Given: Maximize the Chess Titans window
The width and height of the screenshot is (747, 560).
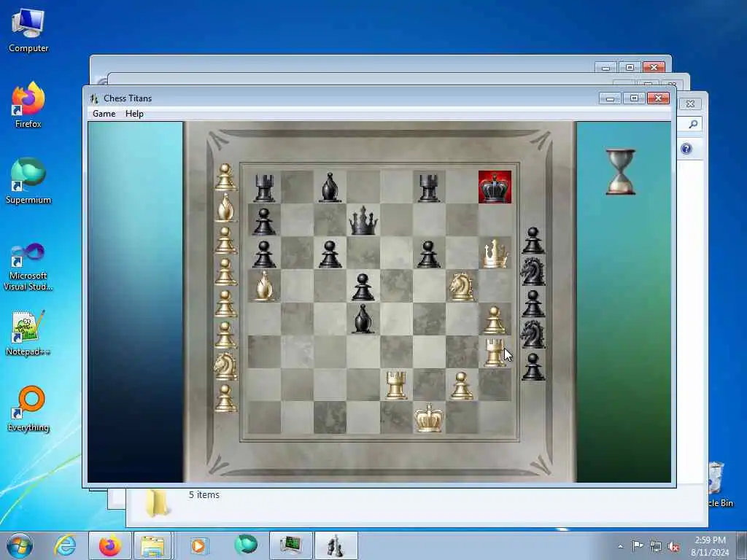Looking at the screenshot, I should tap(634, 98).
